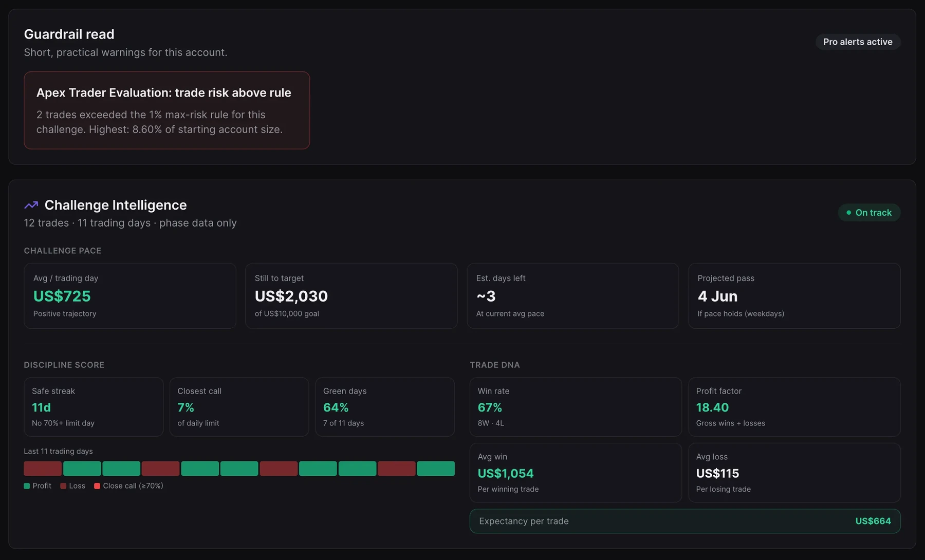Select the first trading day bar
This screenshot has height=560, width=925.
pyautogui.click(x=43, y=469)
